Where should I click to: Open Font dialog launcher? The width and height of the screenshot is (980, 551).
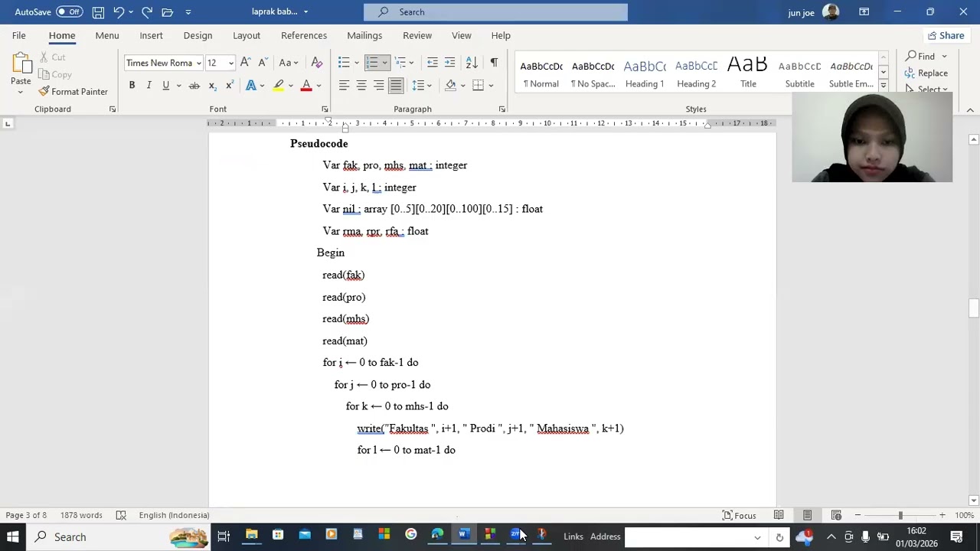325,109
